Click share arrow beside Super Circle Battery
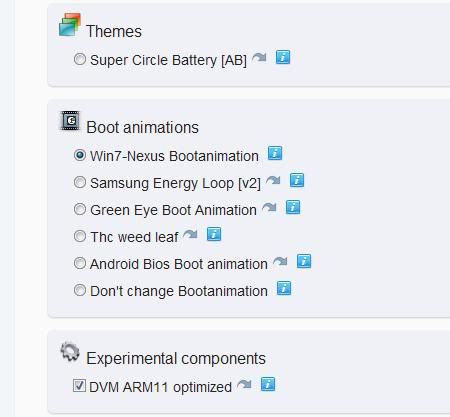This screenshot has height=417, width=450. pos(259,58)
